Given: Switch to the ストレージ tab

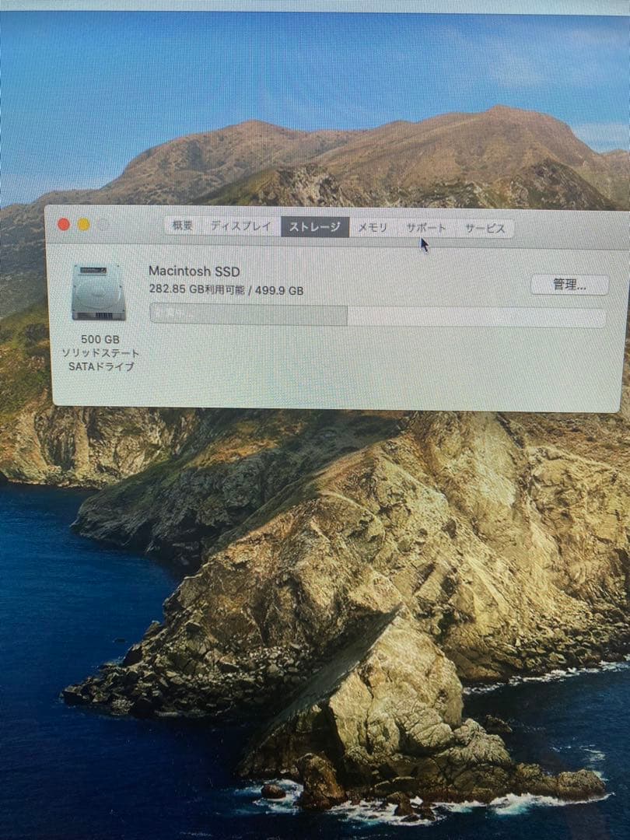Looking at the screenshot, I should (315, 226).
